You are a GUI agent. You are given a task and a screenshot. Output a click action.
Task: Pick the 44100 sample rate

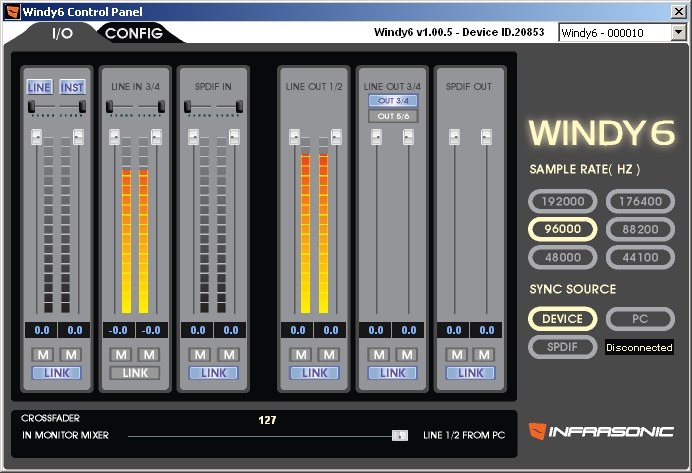(x=640, y=257)
